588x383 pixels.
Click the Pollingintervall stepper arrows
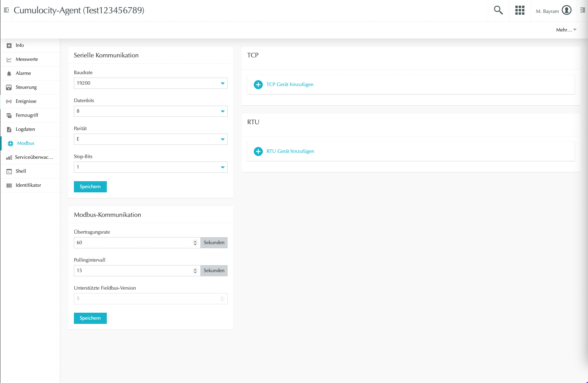[195, 271]
